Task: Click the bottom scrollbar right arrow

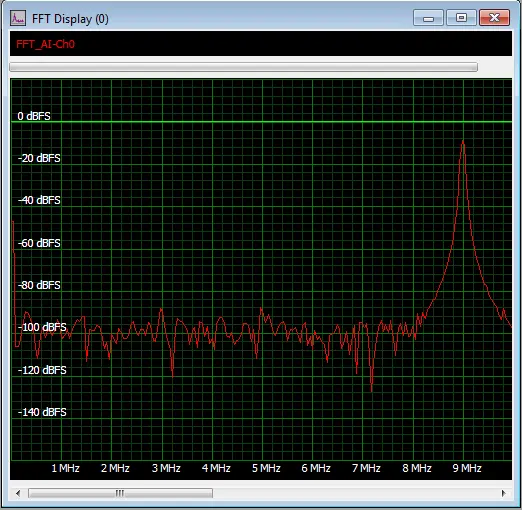Action: (503, 493)
